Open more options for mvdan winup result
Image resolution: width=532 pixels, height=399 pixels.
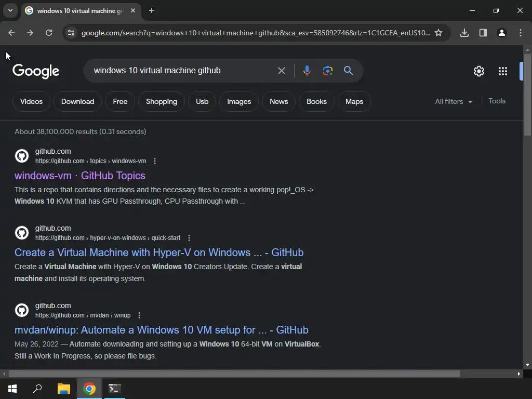(x=139, y=315)
